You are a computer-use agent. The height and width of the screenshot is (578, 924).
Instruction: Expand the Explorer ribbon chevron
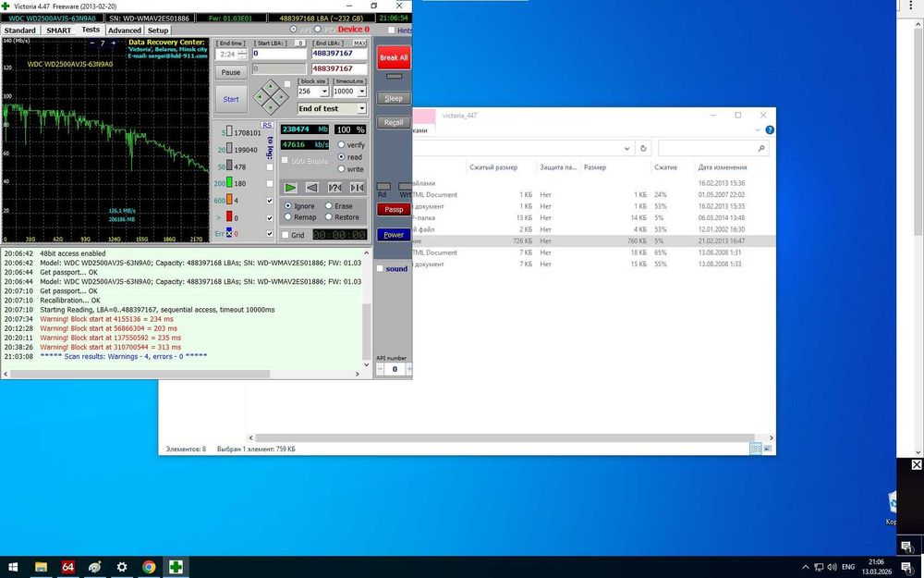click(x=758, y=129)
